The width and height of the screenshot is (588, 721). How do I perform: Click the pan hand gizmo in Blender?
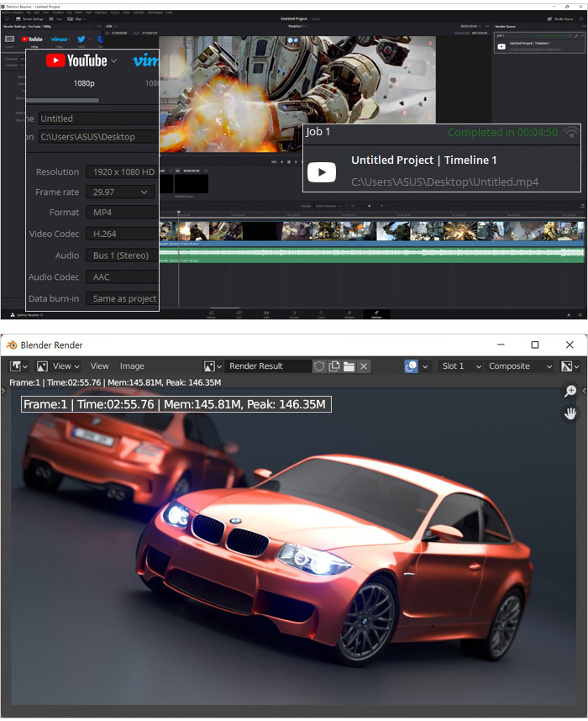[x=570, y=413]
